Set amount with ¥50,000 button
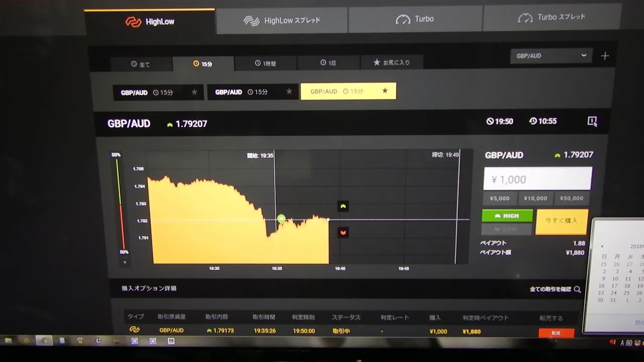 pyautogui.click(x=572, y=198)
